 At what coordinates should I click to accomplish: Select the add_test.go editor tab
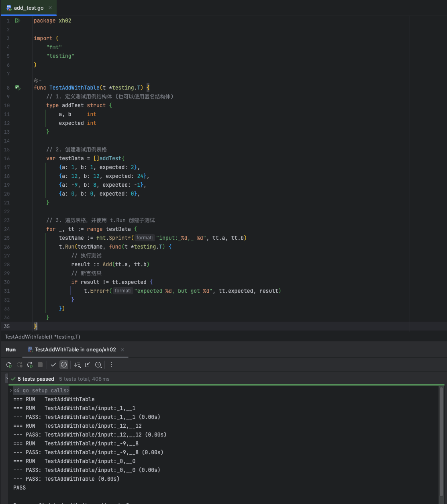click(28, 8)
